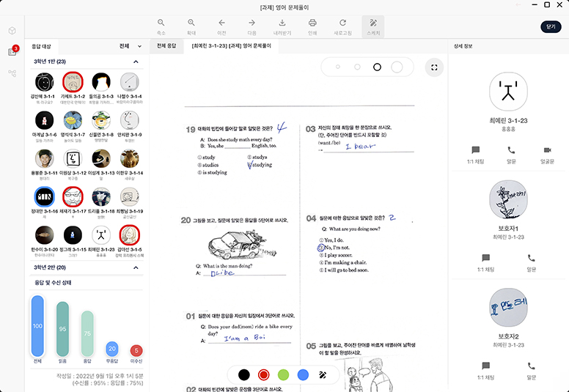Pick the green pen color swatch
Image resolution: width=569 pixels, height=392 pixels.
pyautogui.click(x=283, y=375)
